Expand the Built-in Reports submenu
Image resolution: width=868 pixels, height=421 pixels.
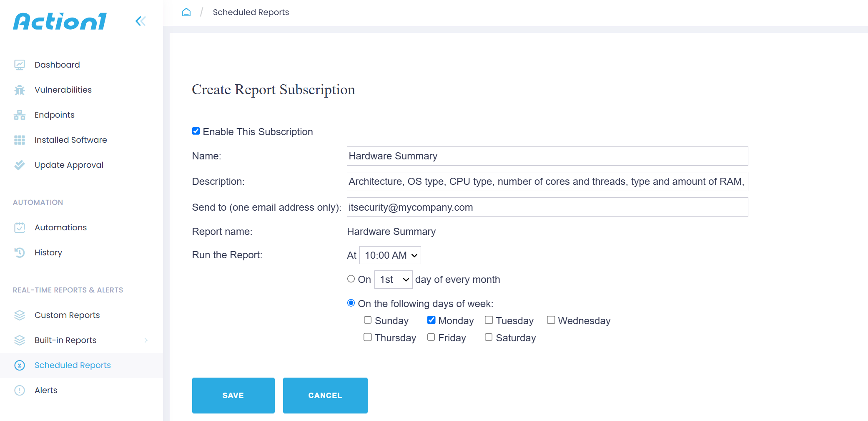146,340
